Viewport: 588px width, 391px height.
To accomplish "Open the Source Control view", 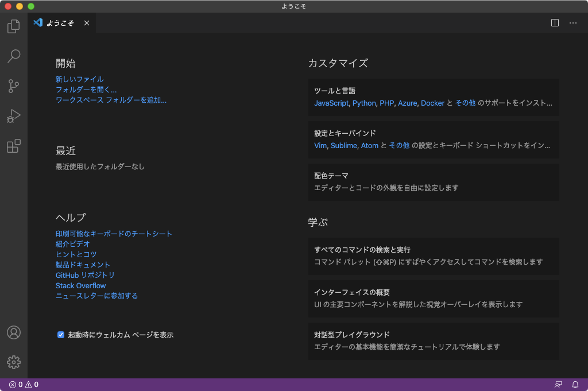I will click(x=13, y=86).
